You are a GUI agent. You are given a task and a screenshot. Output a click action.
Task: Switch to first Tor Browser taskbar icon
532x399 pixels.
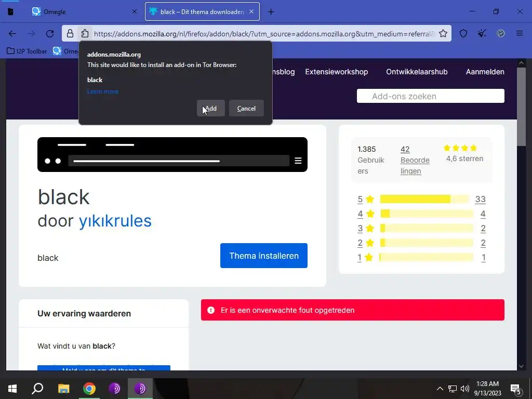click(x=115, y=389)
